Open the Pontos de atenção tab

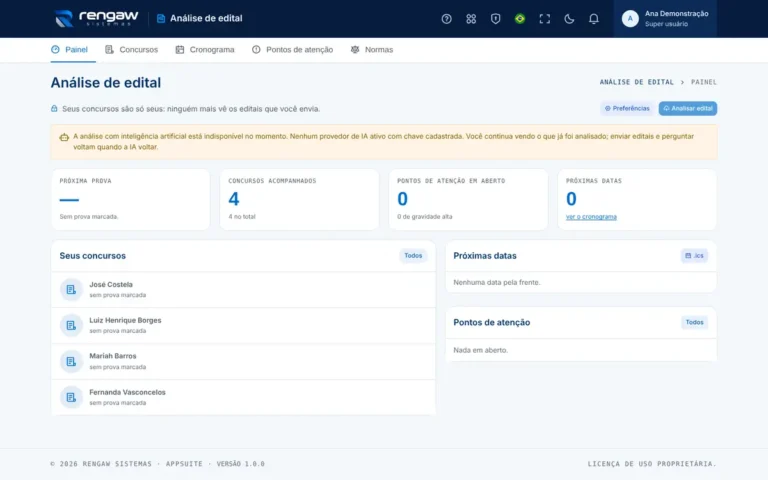pos(292,49)
